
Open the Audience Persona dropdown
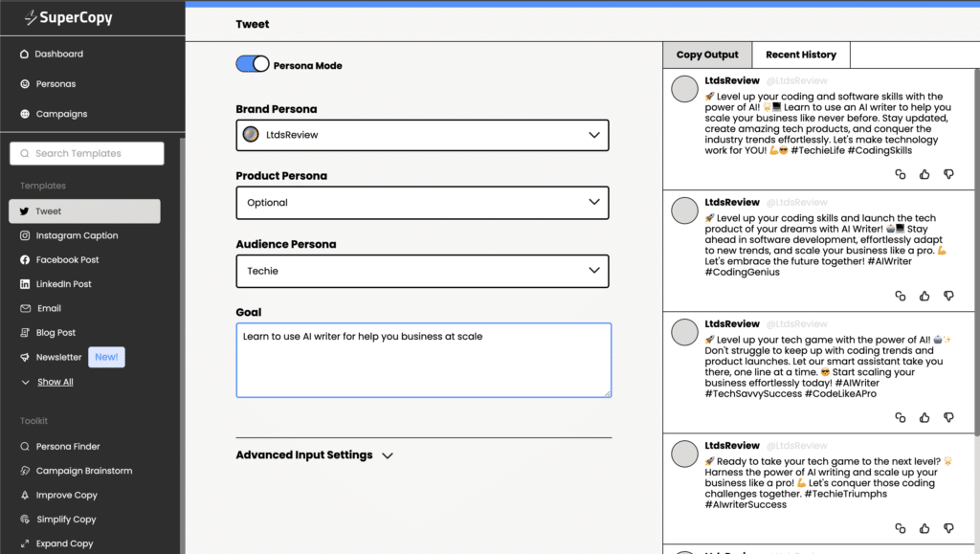click(x=422, y=271)
